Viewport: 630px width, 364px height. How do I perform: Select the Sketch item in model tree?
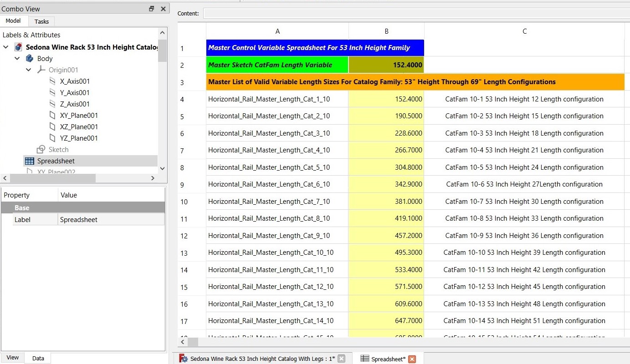59,149
